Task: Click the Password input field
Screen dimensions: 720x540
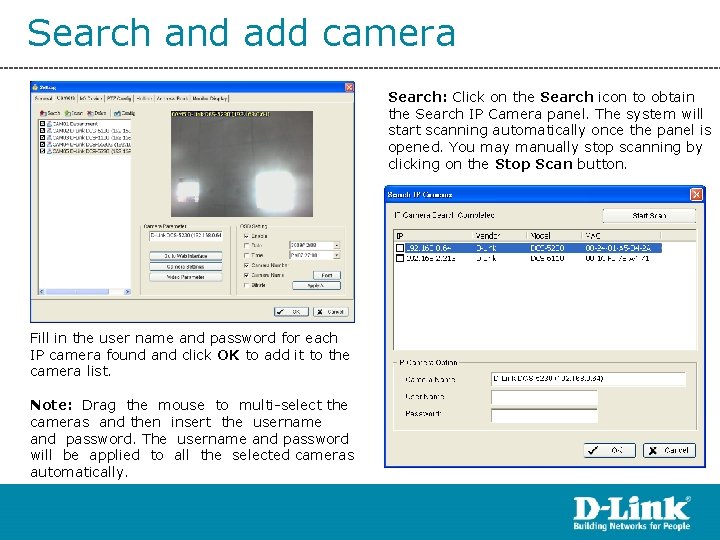Action: point(544,415)
